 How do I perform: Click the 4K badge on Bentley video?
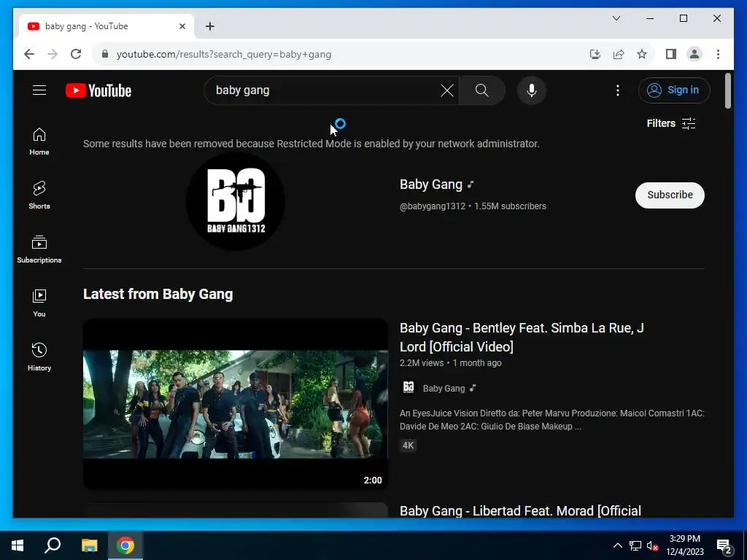point(409,446)
